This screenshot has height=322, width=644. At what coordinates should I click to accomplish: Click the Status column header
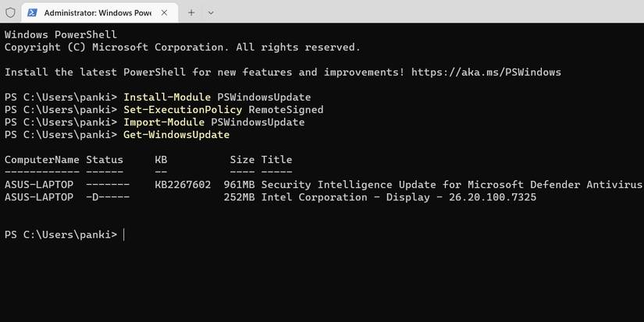coord(105,160)
